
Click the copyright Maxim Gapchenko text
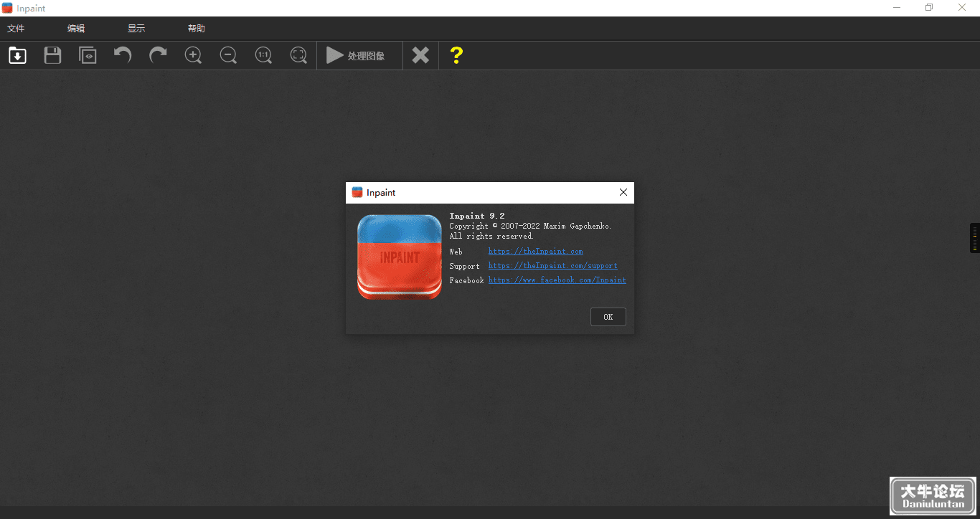[x=531, y=226]
